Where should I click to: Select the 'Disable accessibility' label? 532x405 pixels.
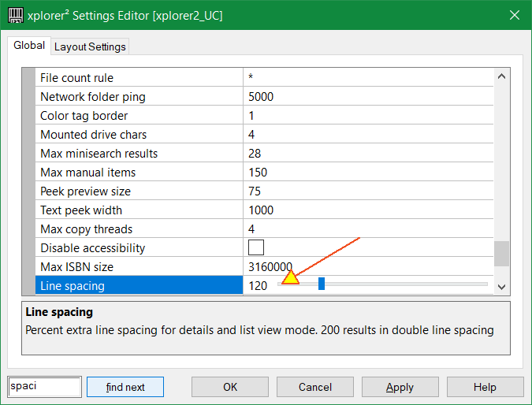tap(93, 248)
